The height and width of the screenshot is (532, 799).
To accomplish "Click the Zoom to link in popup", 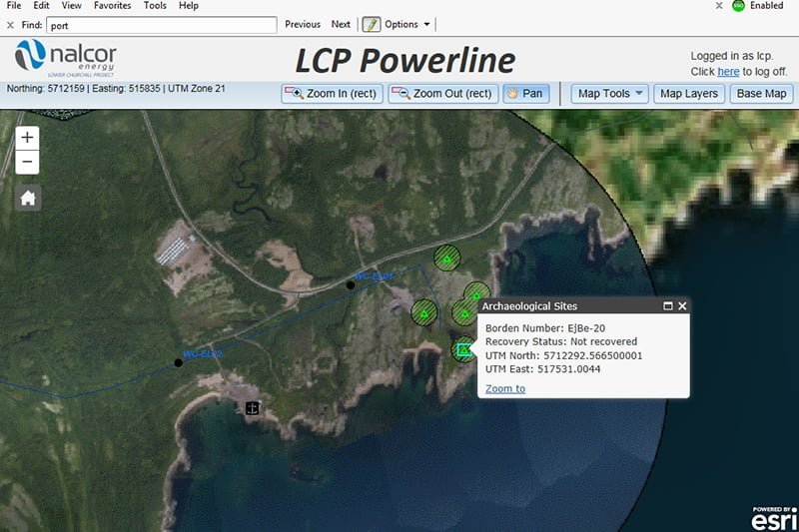I will click(x=505, y=388).
